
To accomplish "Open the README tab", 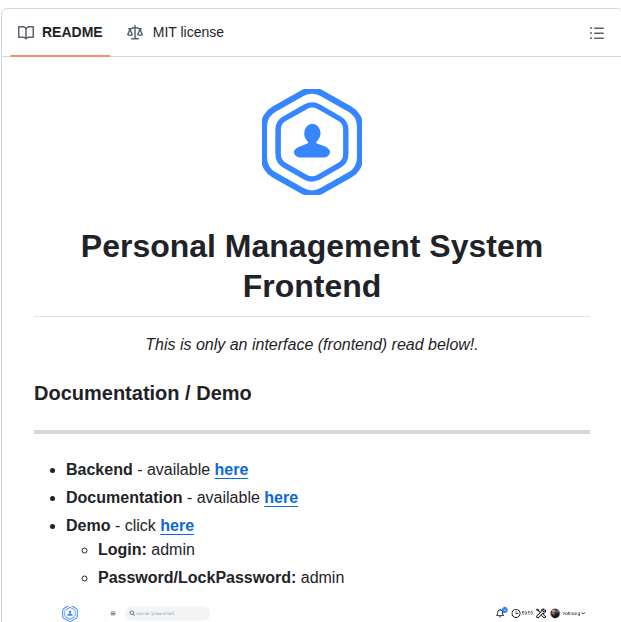I will [60, 32].
